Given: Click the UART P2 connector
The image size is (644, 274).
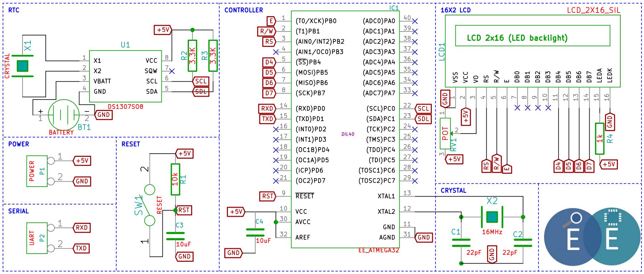Looking at the screenshot, I should 37,238.
